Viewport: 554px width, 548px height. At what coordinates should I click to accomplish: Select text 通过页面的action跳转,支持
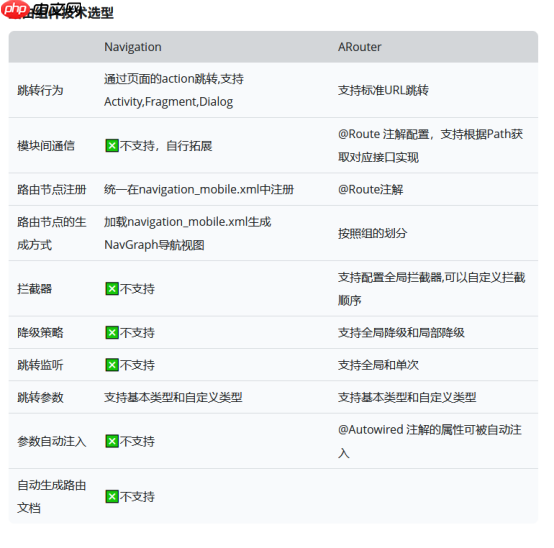(x=174, y=79)
